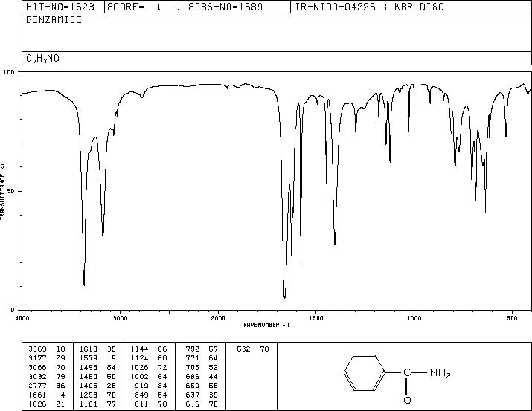Screen dimensions: 532x411
Task: Click the 4000 x-axis tick label
Action: click(22, 318)
